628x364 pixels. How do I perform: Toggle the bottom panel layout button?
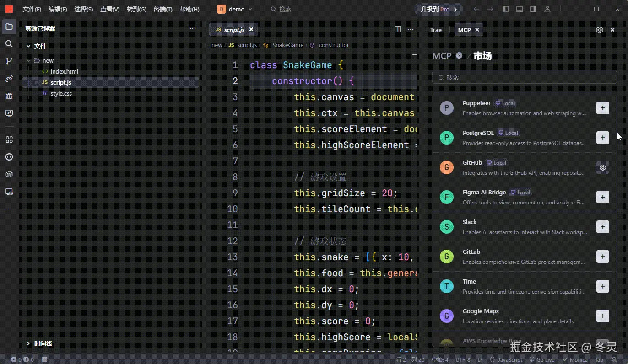[x=519, y=9]
